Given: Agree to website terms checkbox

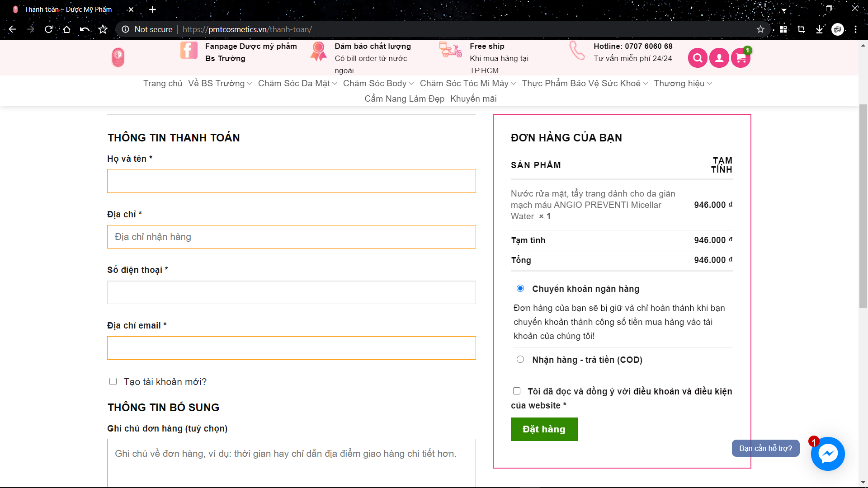Looking at the screenshot, I should coord(517,391).
